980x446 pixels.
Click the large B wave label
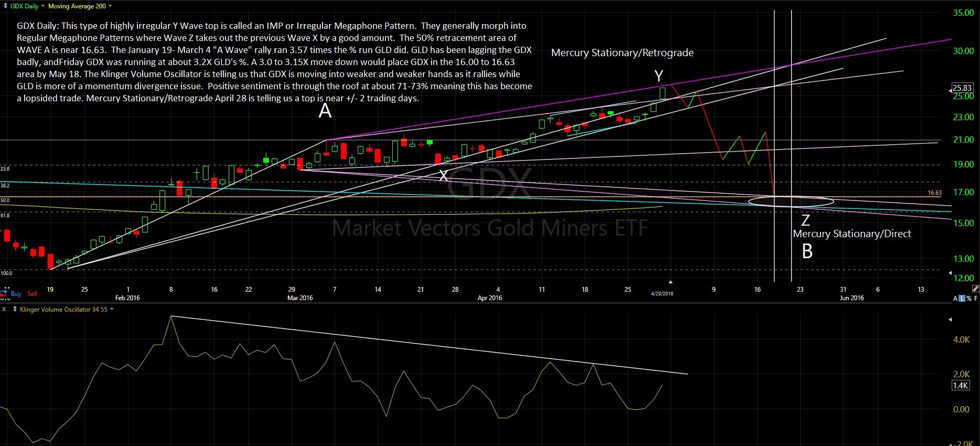[x=807, y=252]
